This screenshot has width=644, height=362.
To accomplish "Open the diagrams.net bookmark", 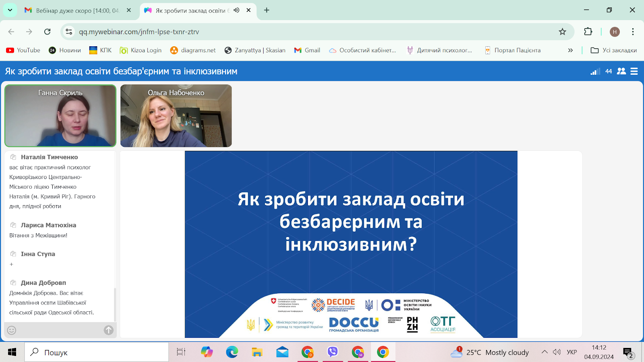I will (193, 50).
